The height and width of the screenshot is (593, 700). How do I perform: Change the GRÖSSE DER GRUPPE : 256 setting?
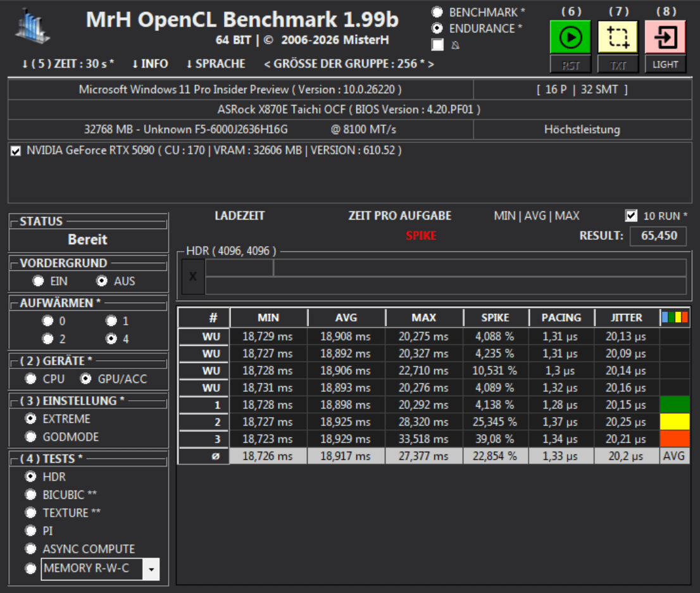coord(349,64)
